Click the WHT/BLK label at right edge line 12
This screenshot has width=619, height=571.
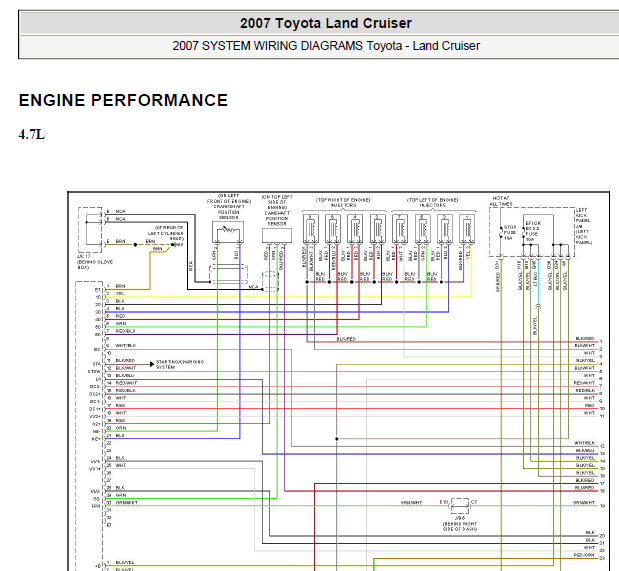tap(584, 443)
